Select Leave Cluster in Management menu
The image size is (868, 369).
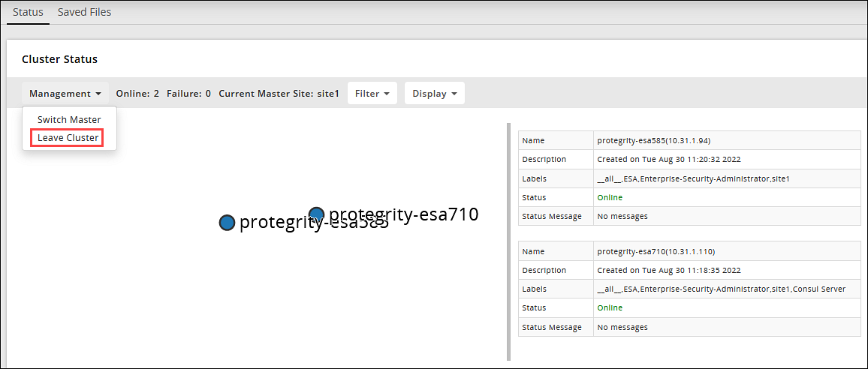point(68,138)
